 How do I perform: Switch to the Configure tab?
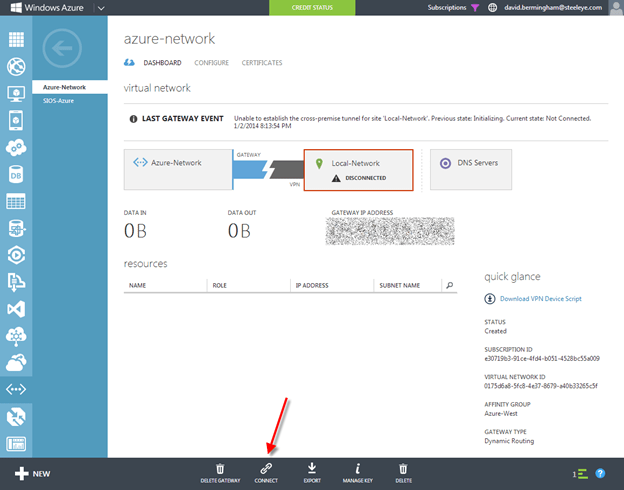(211, 63)
